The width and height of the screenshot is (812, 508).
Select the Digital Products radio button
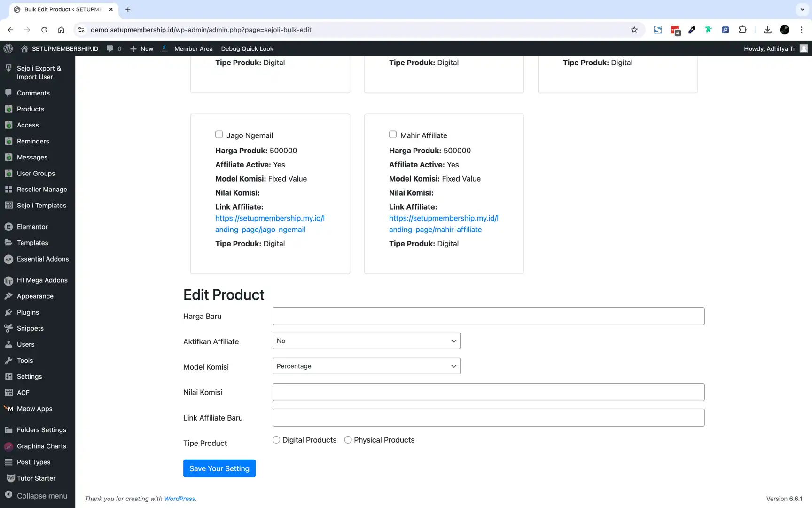pyautogui.click(x=276, y=439)
